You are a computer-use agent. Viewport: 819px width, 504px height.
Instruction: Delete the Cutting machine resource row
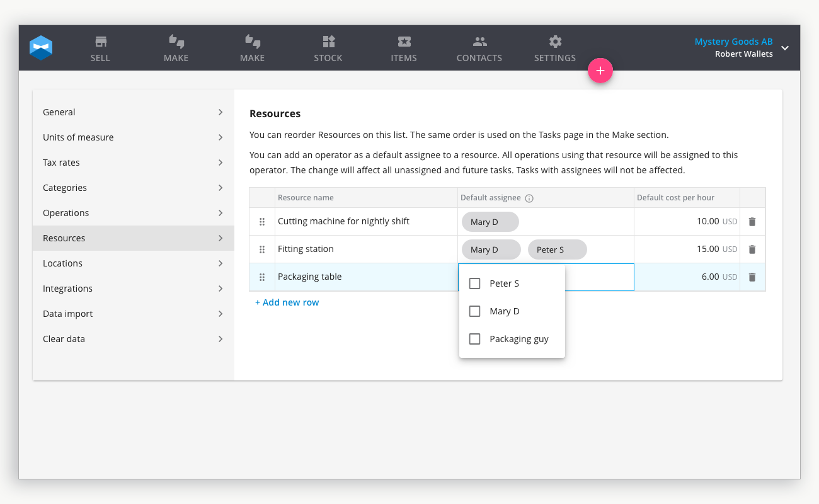pos(752,222)
